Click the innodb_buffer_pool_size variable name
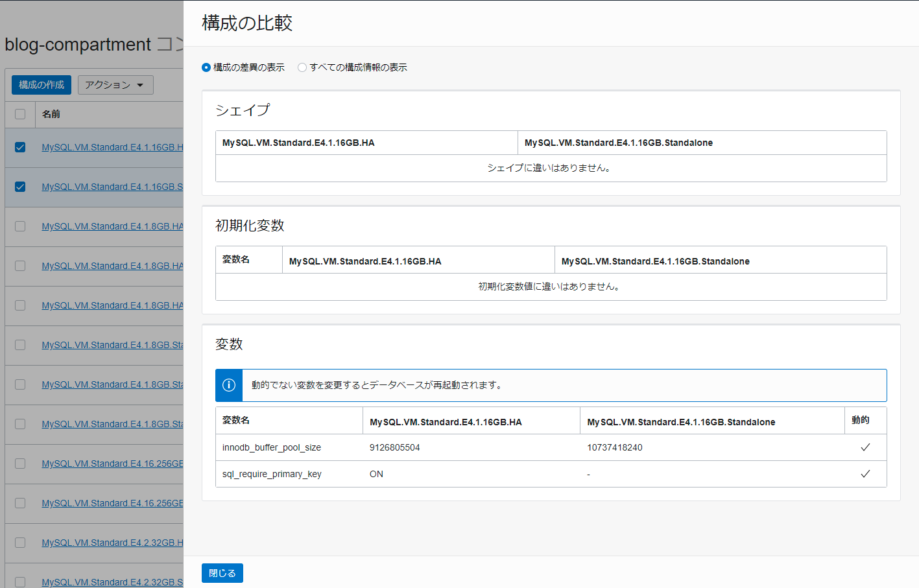Screen dimensions: 919x588 click(272, 447)
